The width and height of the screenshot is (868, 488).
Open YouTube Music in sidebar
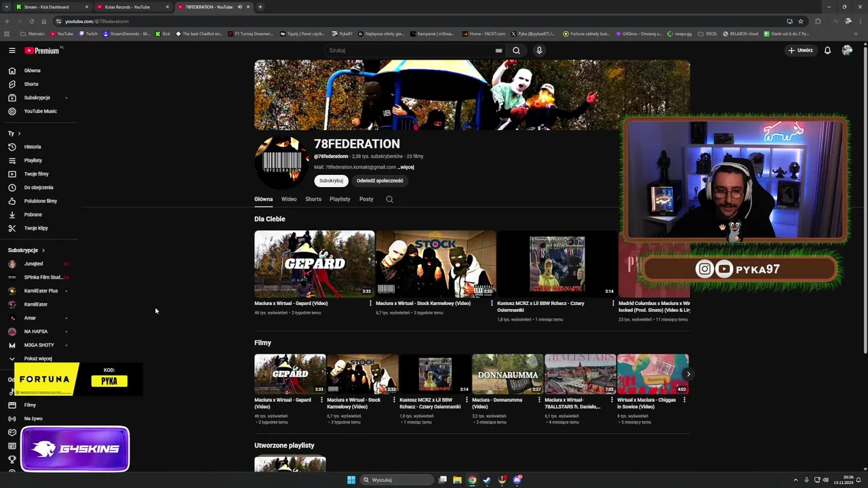[41, 111]
